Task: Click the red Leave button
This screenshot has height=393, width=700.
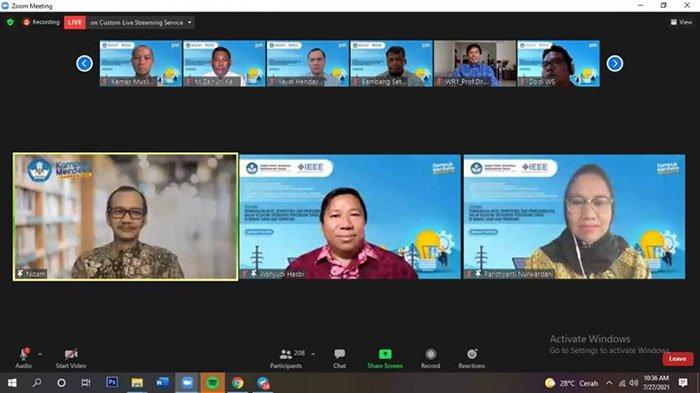Action: coord(678,359)
